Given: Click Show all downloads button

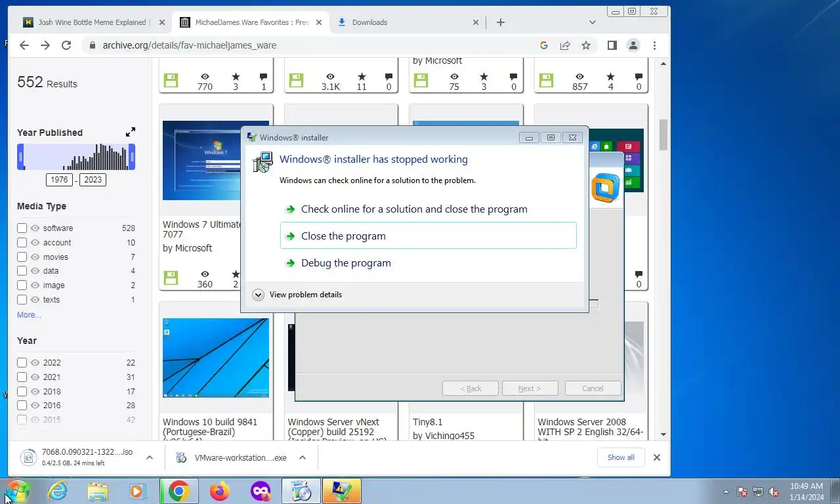Looking at the screenshot, I should pyautogui.click(x=621, y=457).
